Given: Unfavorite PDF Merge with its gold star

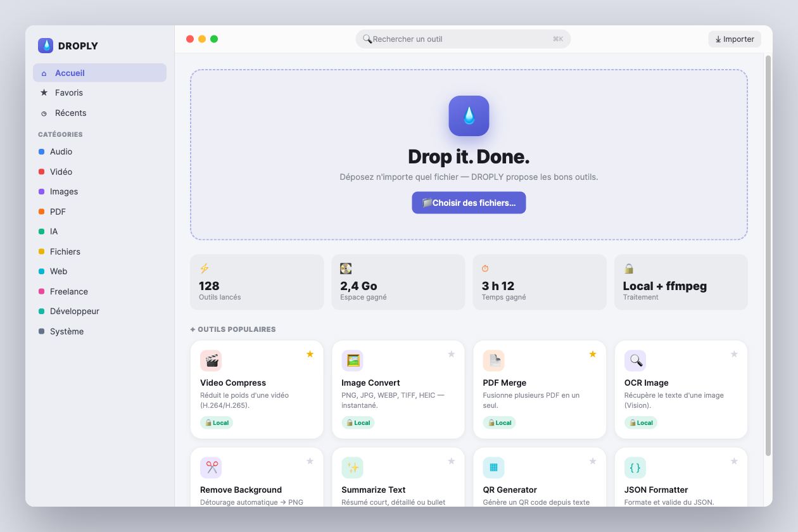Looking at the screenshot, I should point(593,354).
